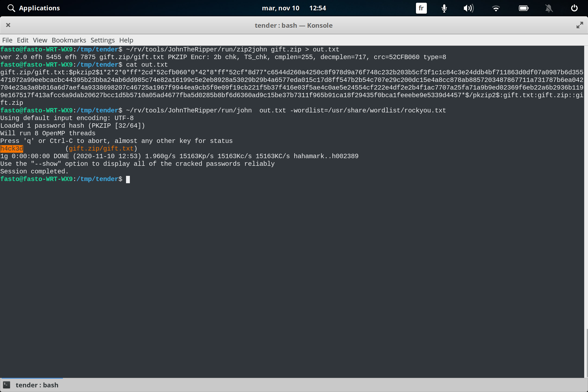The image size is (588, 392).
Task: Click the clock showing mar, nov 10
Action: (281, 8)
